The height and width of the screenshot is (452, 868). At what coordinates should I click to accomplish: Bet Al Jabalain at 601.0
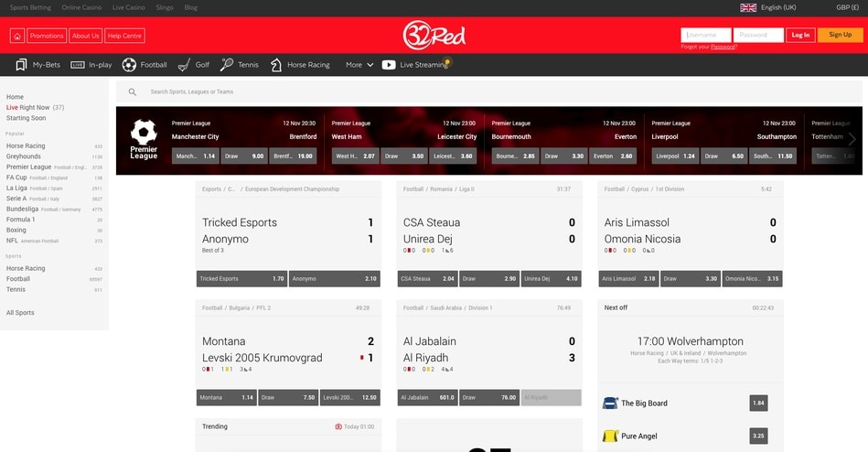click(427, 397)
